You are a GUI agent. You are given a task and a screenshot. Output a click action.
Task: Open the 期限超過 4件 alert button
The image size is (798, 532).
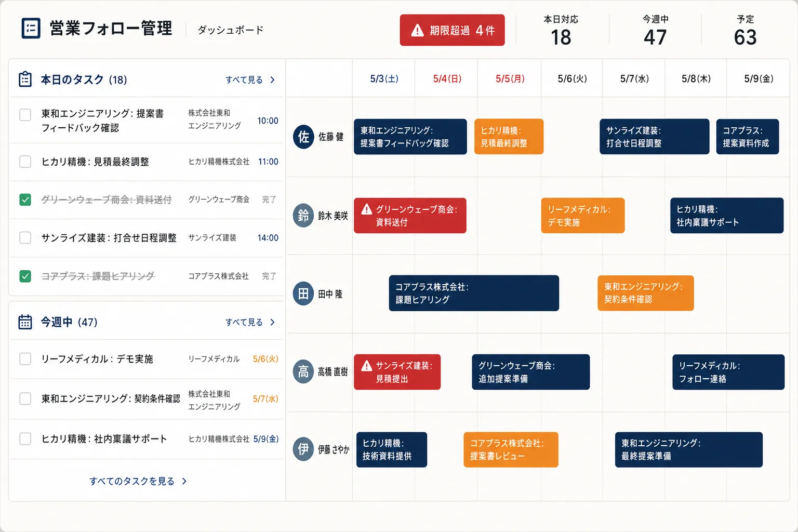452,30
